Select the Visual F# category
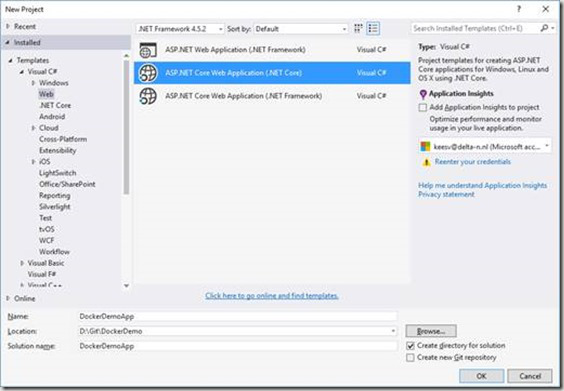Viewport: 564px width, 391px height. click(x=42, y=274)
